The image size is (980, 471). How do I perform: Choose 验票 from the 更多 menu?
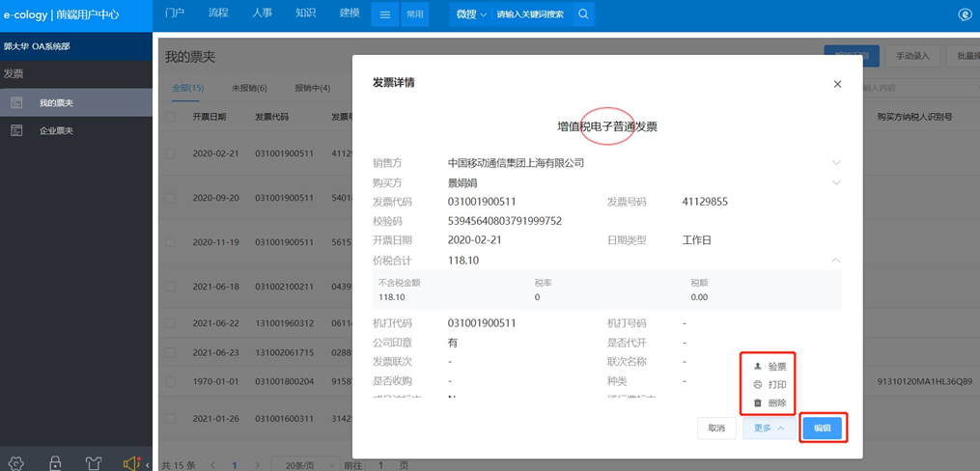(x=770, y=367)
